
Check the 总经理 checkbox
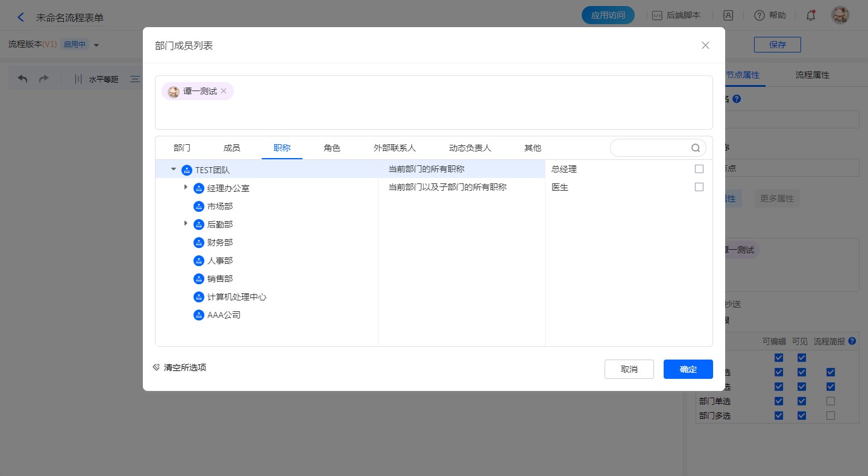(699, 169)
